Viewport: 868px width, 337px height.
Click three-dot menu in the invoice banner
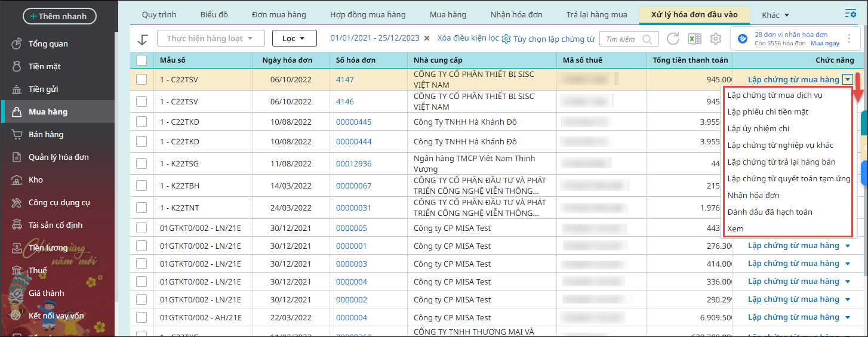coord(849,39)
